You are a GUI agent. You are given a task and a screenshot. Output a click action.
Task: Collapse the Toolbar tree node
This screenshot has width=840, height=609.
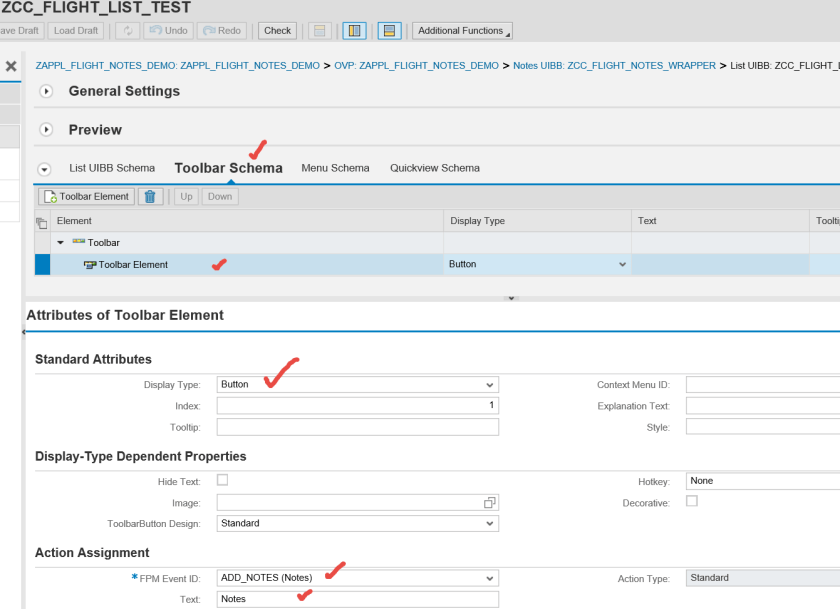pos(61,243)
